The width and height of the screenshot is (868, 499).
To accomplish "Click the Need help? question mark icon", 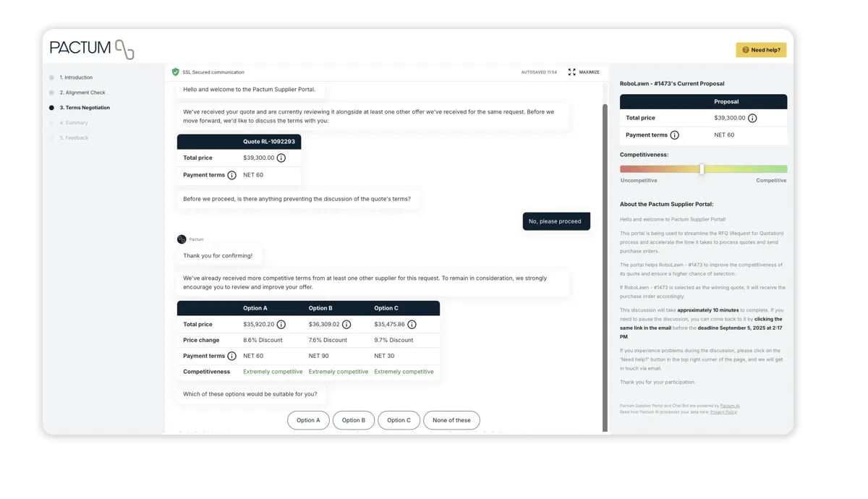I will [x=746, y=50].
